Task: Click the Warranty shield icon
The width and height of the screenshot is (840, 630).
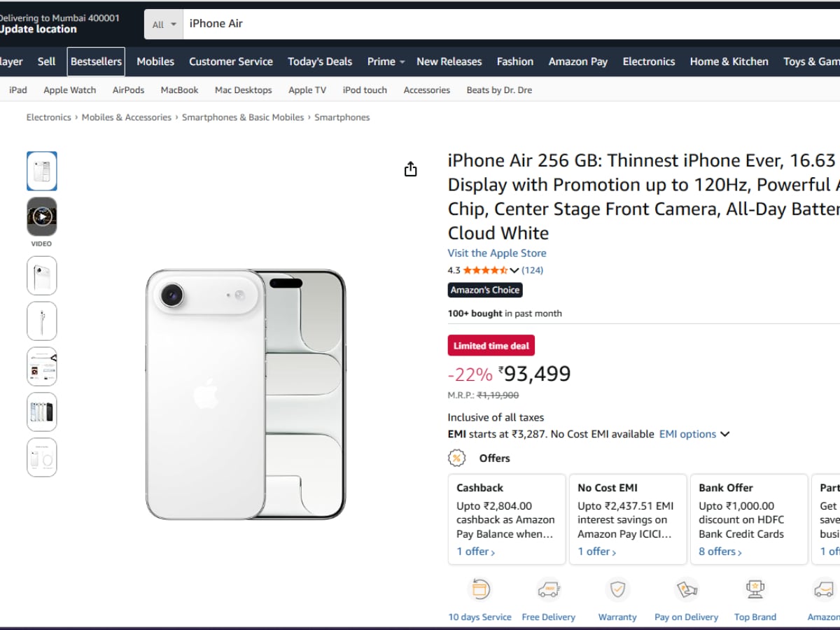Action: point(617,590)
